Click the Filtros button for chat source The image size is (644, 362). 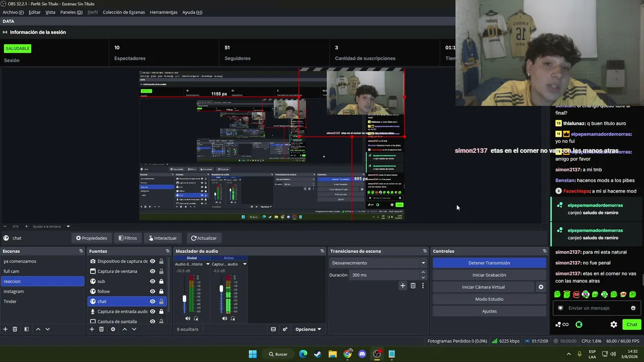pos(128,238)
